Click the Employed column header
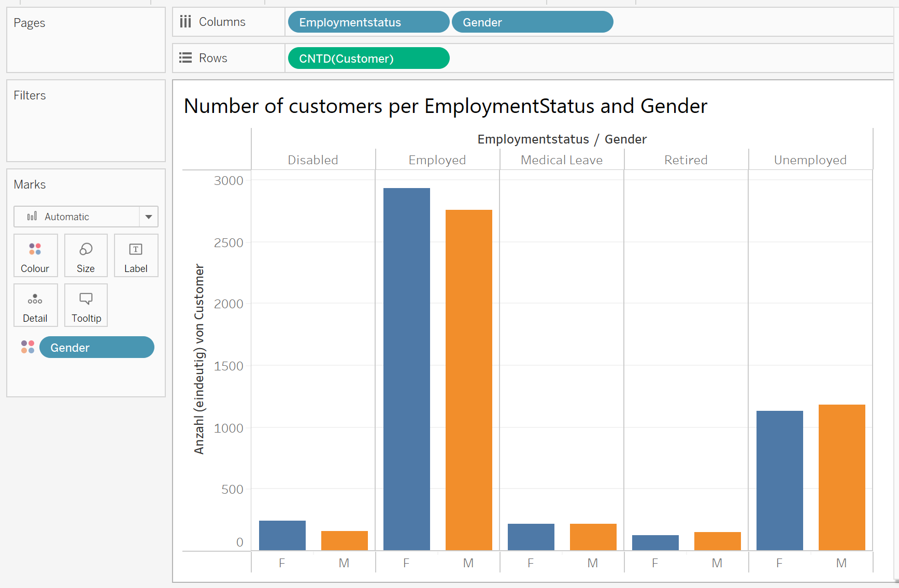Viewport: 899px width, 588px height. (437, 160)
